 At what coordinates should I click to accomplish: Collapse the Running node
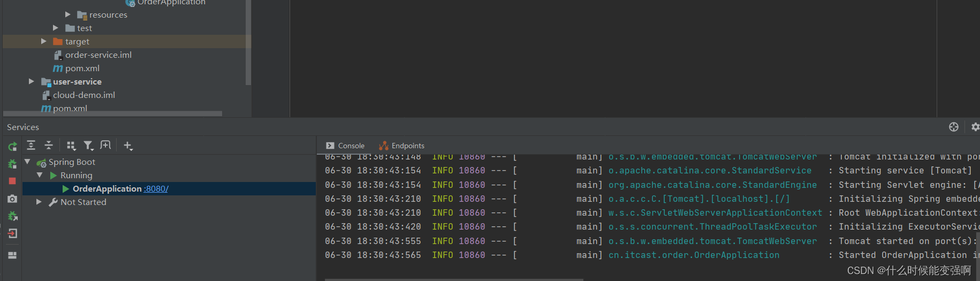(x=40, y=175)
